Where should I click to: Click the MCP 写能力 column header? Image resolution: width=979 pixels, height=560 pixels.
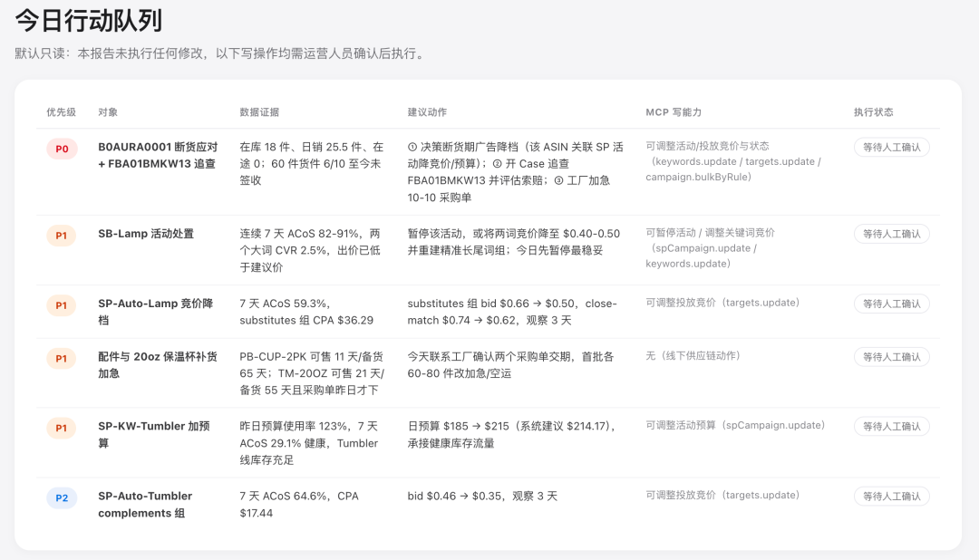674,112
